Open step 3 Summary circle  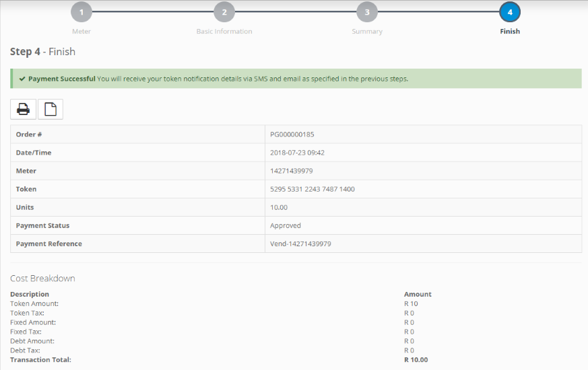[367, 12]
